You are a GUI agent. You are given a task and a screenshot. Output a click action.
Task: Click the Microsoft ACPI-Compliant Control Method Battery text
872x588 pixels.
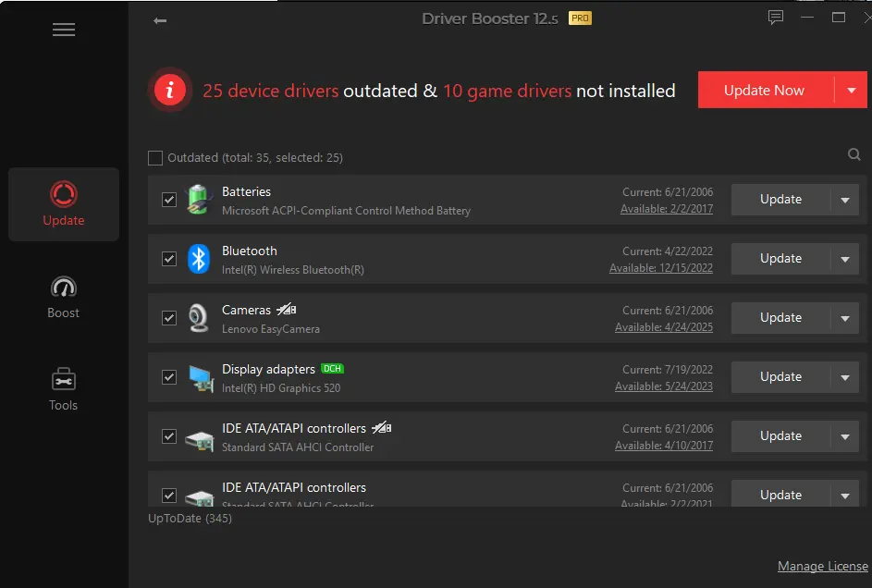point(346,211)
